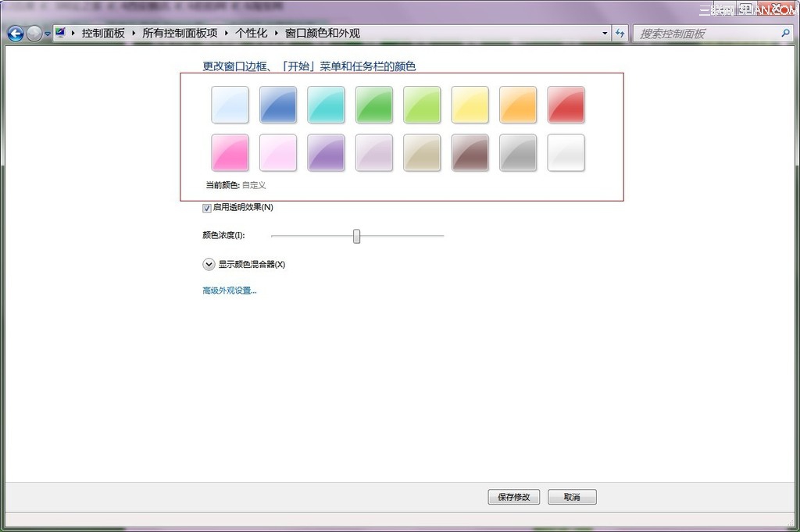This screenshot has width=800, height=532.
Task: Click the refresh icon beside address bar
Action: pos(620,34)
